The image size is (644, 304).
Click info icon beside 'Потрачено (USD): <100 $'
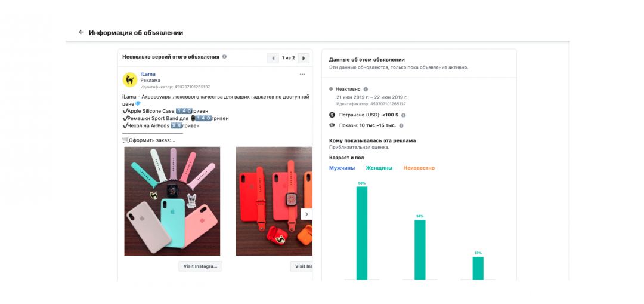[x=404, y=115]
